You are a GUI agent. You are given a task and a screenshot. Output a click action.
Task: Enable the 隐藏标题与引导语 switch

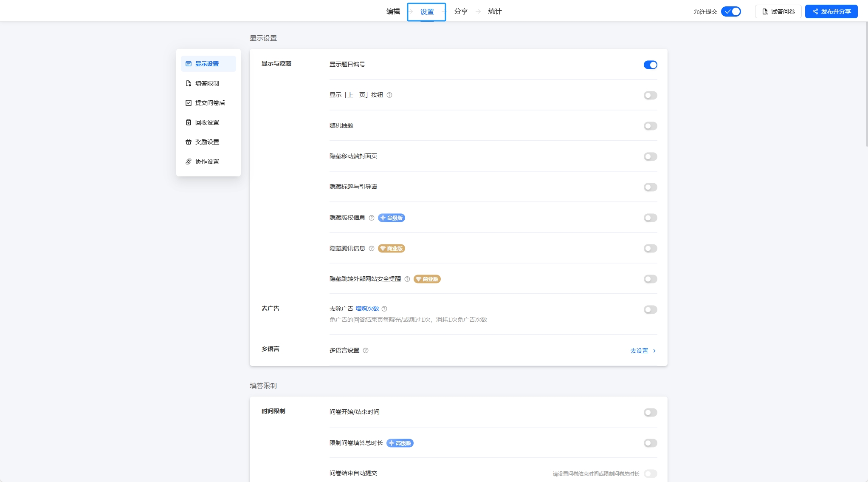tap(650, 187)
